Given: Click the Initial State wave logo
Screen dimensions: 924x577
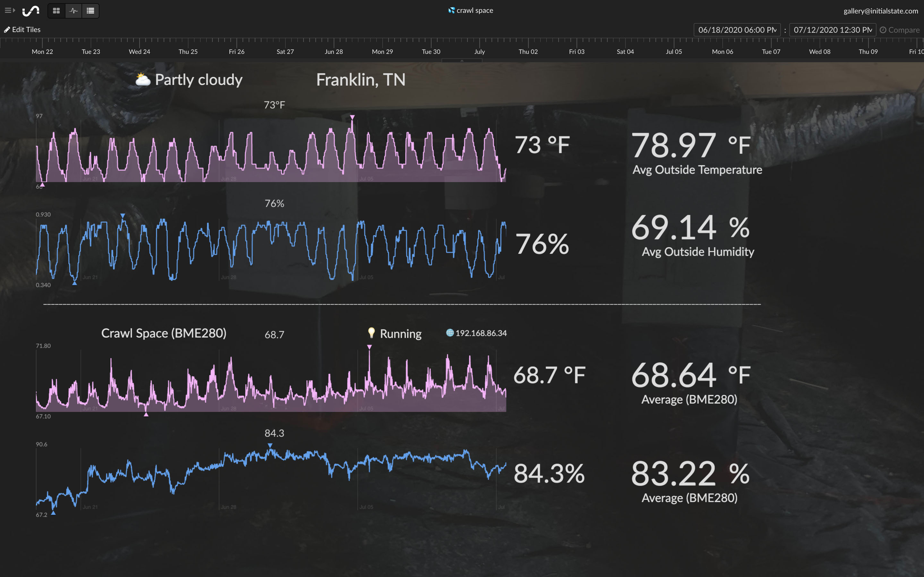Looking at the screenshot, I should pos(31,11).
